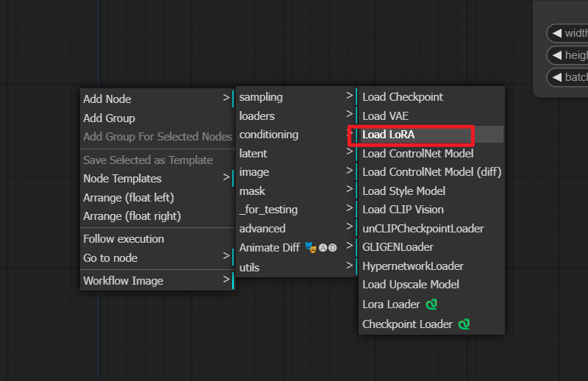This screenshot has height=381, width=588.
Task: Choose Load Checkpoint node
Action: click(403, 97)
